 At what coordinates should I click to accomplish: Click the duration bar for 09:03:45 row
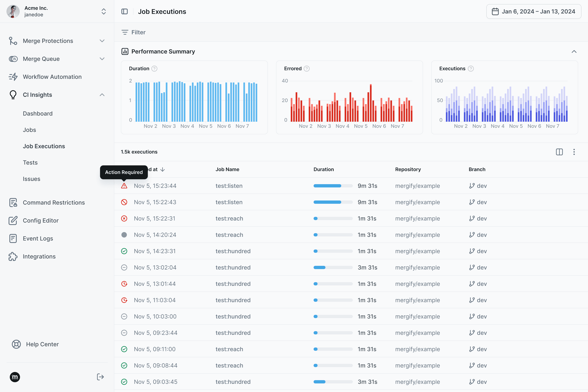tap(333, 382)
